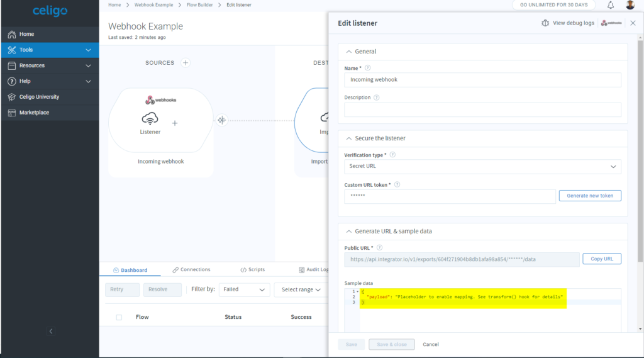This screenshot has width=644, height=358.
Task: Click Generate new token button
Action: point(590,196)
